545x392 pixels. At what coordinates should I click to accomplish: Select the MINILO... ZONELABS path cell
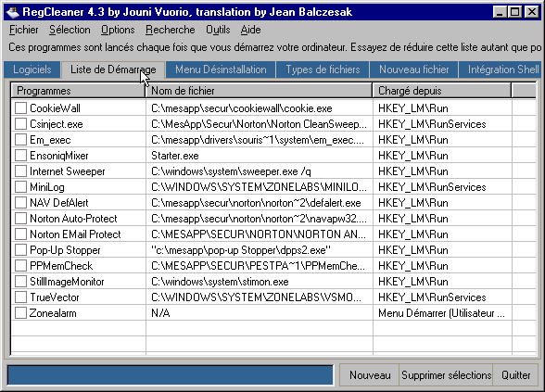(259, 187)
